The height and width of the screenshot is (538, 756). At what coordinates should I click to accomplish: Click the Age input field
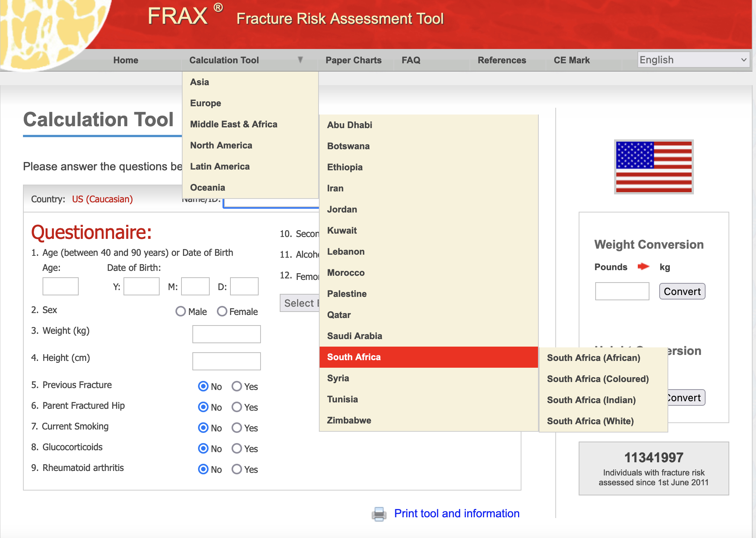pyautogui.click(x=61, y=286)
